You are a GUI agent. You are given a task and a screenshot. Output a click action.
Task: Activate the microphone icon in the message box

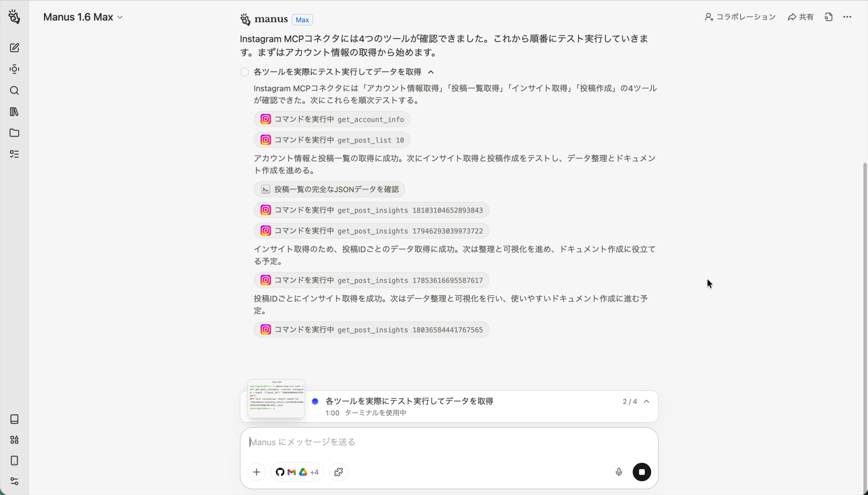coord(618,471)
